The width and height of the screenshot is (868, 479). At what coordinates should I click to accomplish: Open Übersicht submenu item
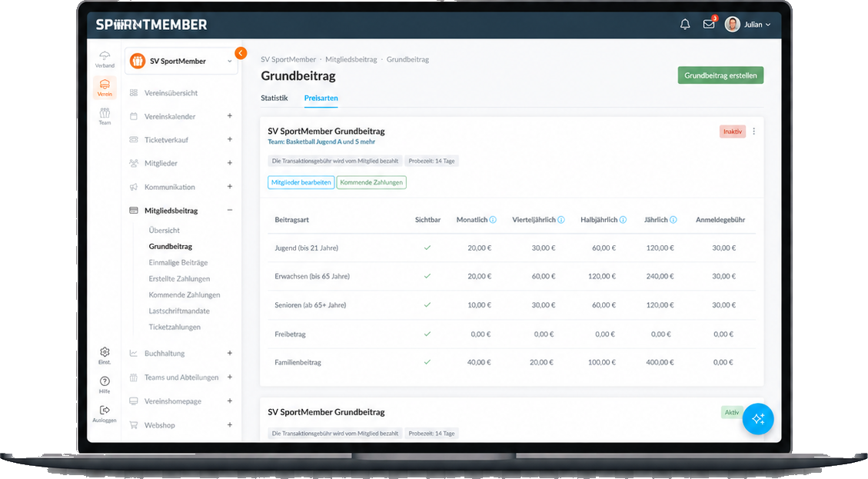(x=164, y=231)
